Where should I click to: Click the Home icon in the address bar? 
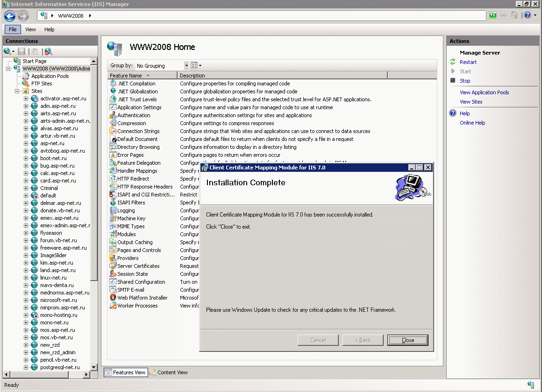[x=514, y=15]
